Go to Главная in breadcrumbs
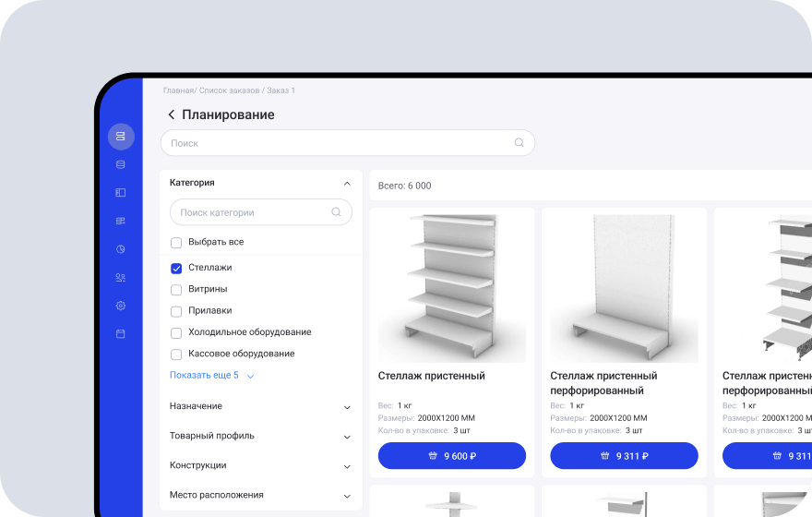The width and height of the screenshot is (812, 517). pos(179,90)
